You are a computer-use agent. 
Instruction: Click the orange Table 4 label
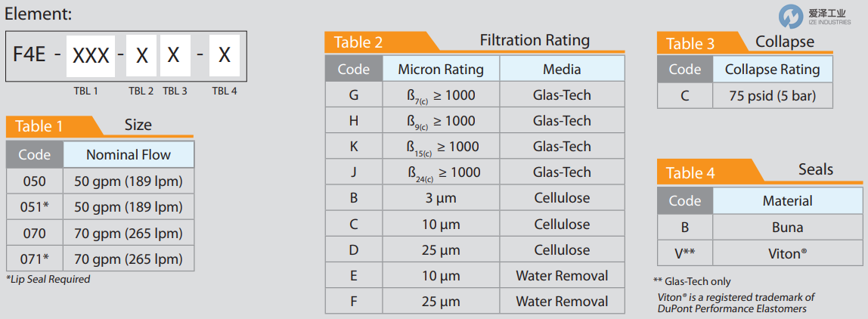coord(690,173)
